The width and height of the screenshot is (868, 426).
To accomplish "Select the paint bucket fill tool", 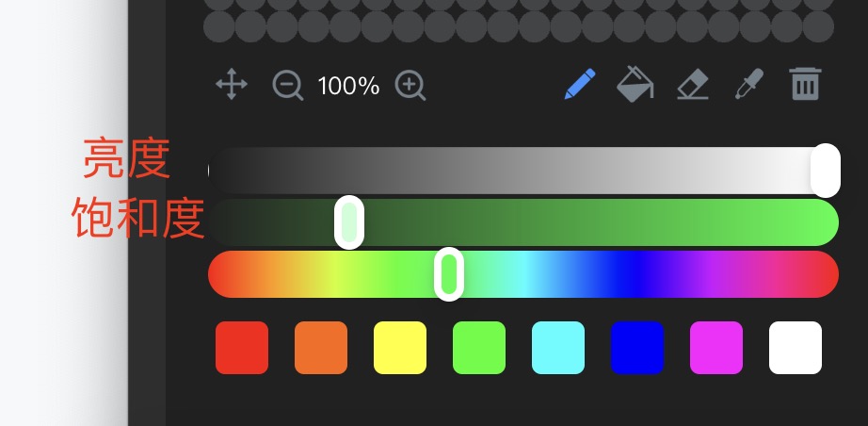I will pos(635,84).
